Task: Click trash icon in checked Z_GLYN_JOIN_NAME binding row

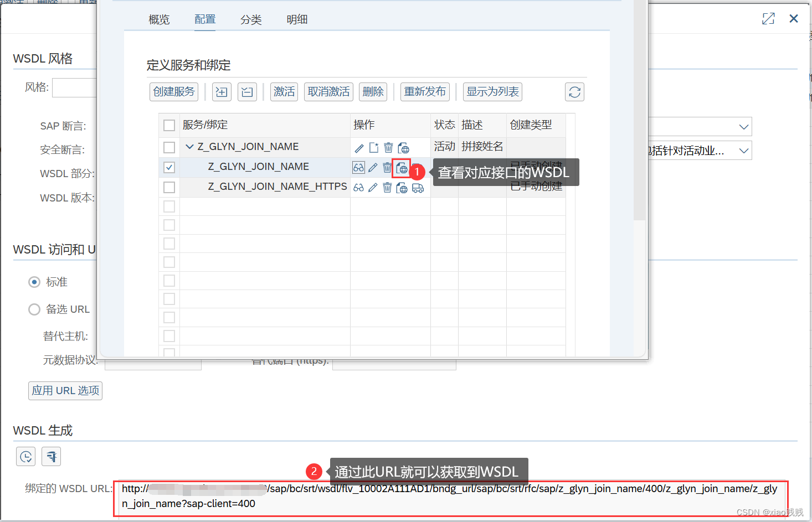Action: click(387, 168)
